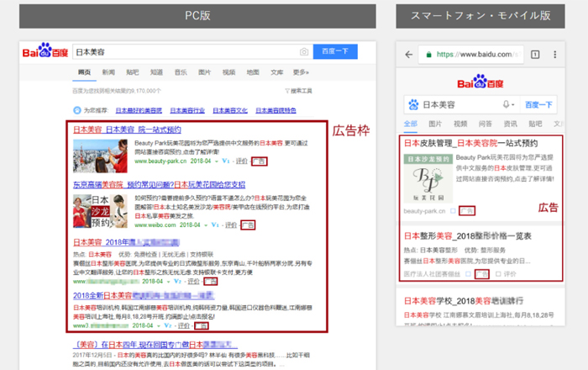Select the 网页 tab
This screenshot has height=370, width=588.
pos(84,72)
